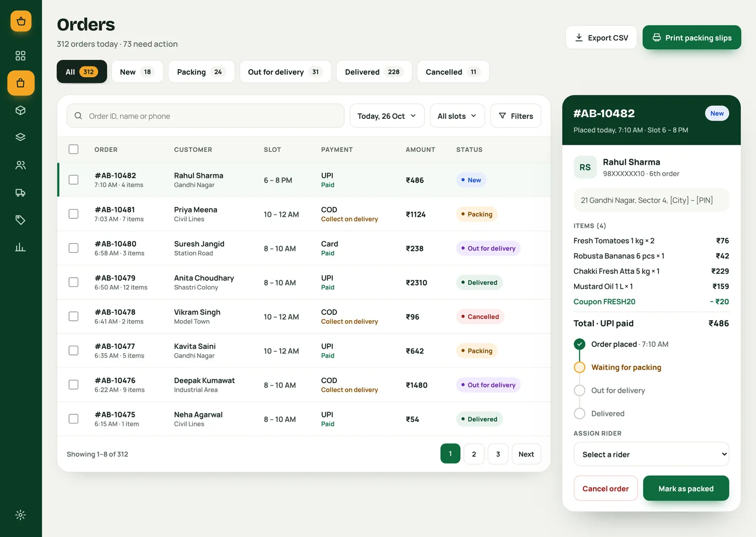The image size is (756, 537).
Task: Switch to the All orders tab
Action: (82, 72)
